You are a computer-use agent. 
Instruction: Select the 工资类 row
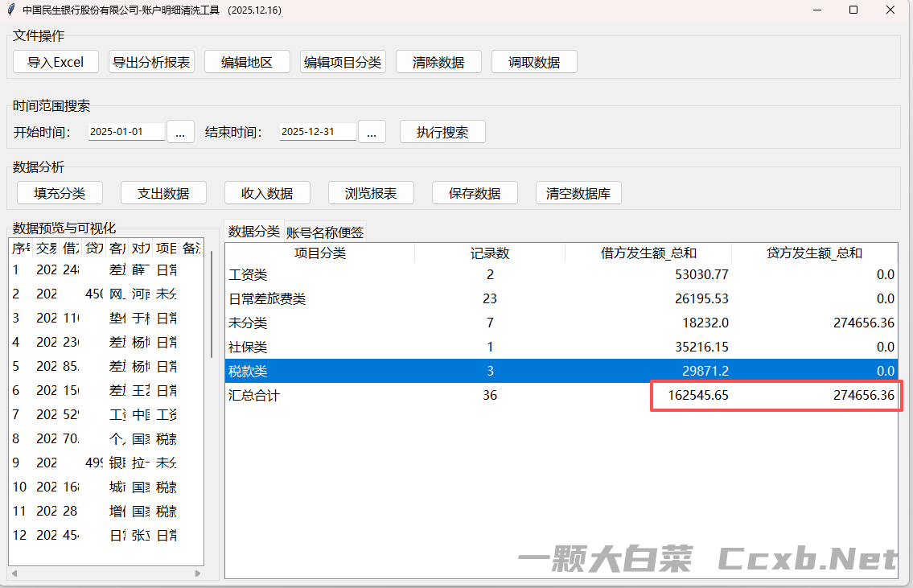pos(483,275)
